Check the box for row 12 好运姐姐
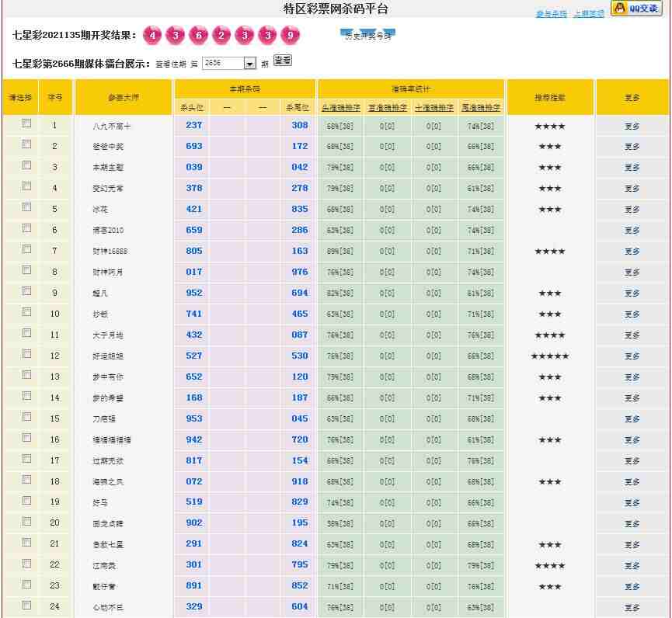Viewport: 672px width, 618px height. [26, 354]
